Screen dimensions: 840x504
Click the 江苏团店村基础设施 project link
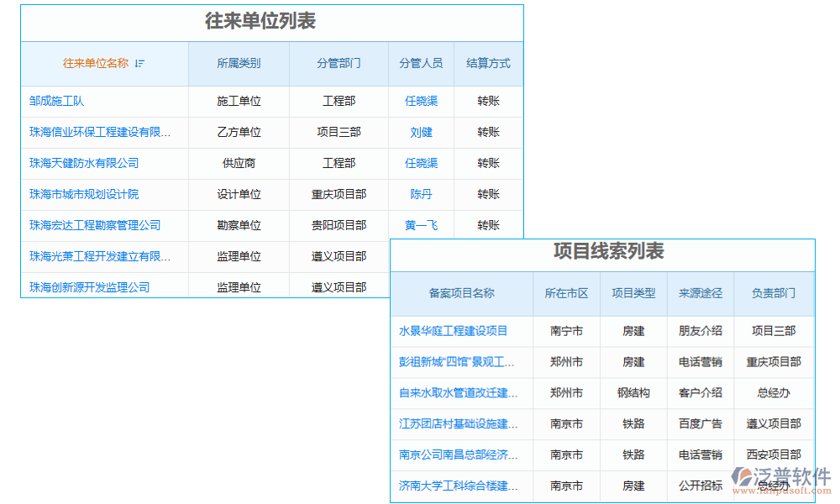[x=459, y=424]
